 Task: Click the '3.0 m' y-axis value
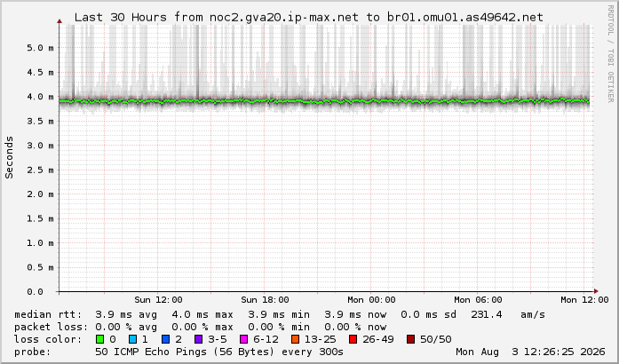pyautogui.click(x=40, y=146)
